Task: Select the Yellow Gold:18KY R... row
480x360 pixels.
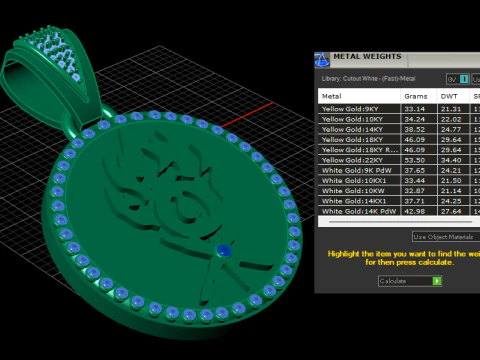Action: pyautogui.click(x=399, y=150)
